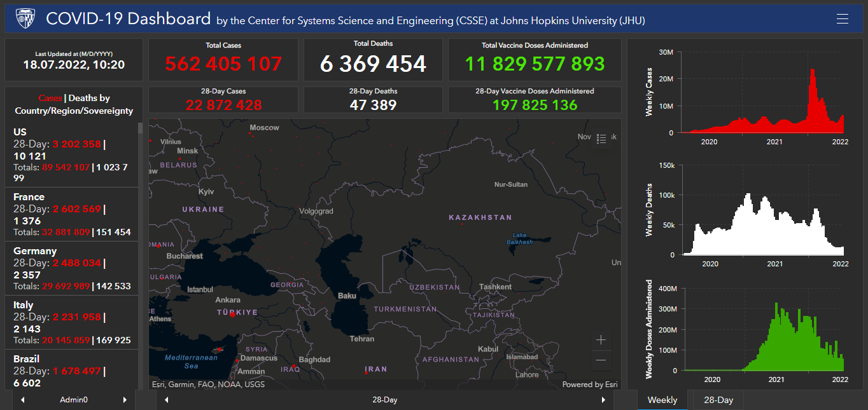Viewport: 868px width, 410px height.
Task: Click right arrow beside 28-Day map selector
Action: (x=603, y=400)
